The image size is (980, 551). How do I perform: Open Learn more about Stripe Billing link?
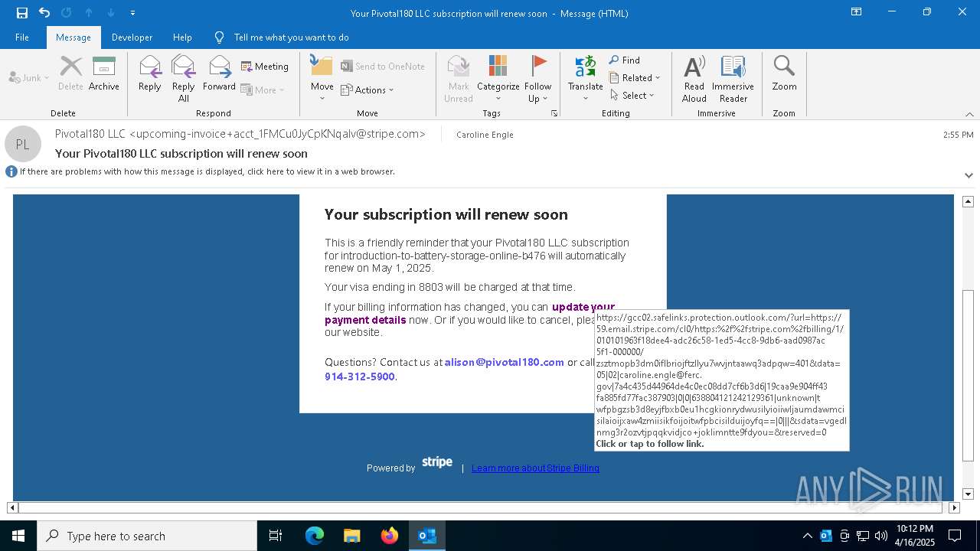coord(535,468)
